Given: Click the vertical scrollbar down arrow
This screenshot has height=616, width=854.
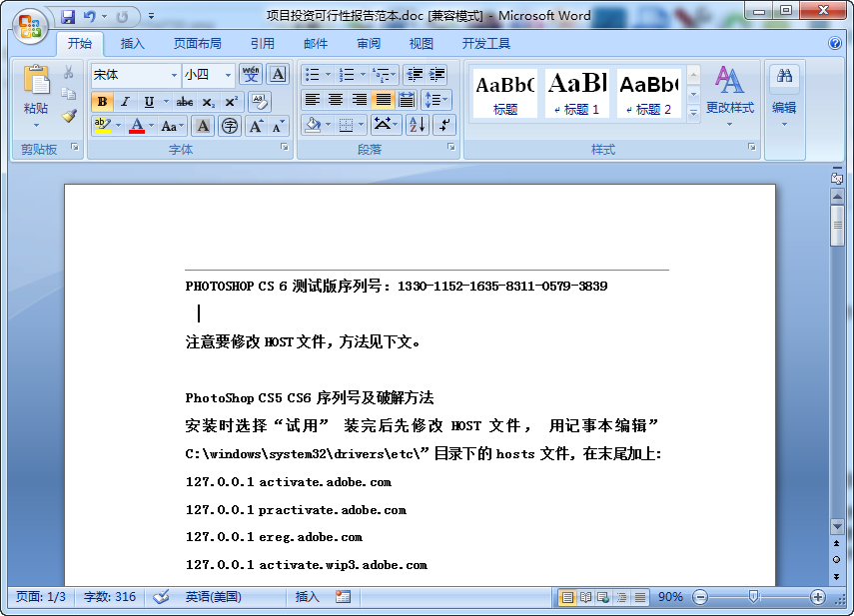Looking at the screenshot, I should (837, 526).
